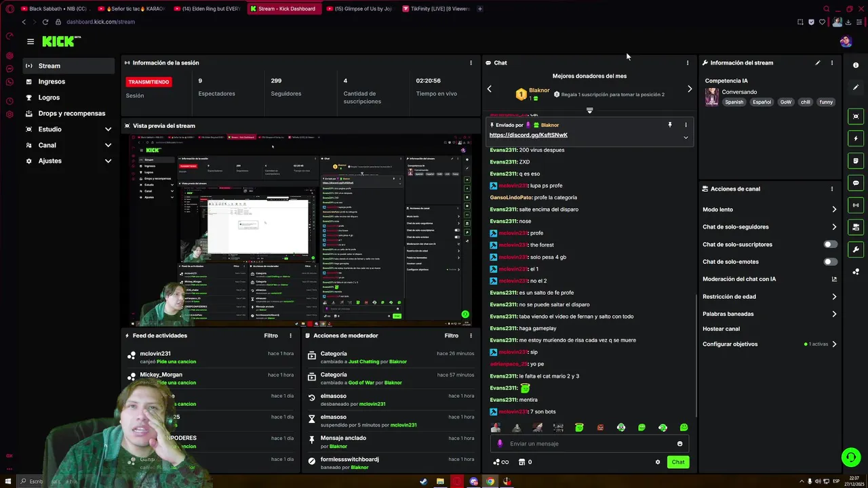This screenshot has width=868, height=488.
Task: Open Drops y recompensas in sidebar
Action: pos(68,113)
